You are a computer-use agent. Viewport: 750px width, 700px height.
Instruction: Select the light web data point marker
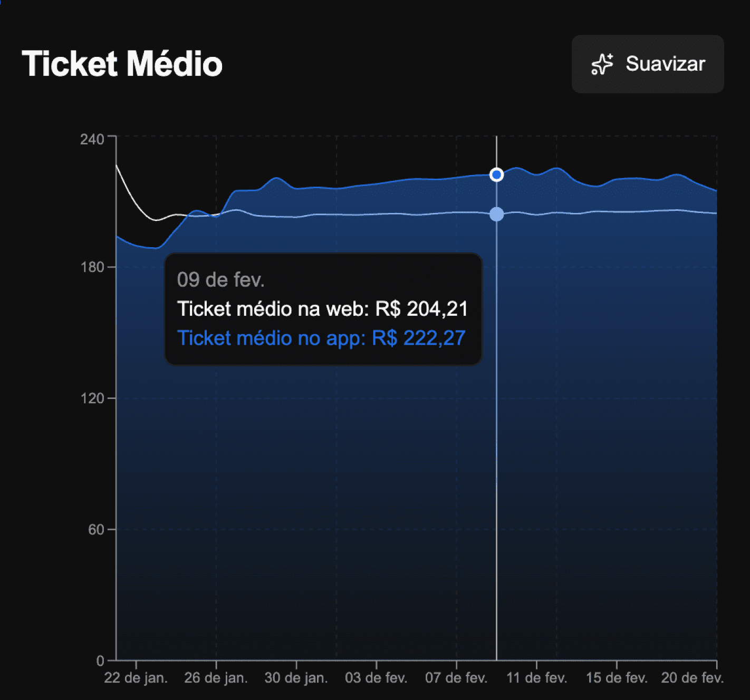(x=496, y=213)
